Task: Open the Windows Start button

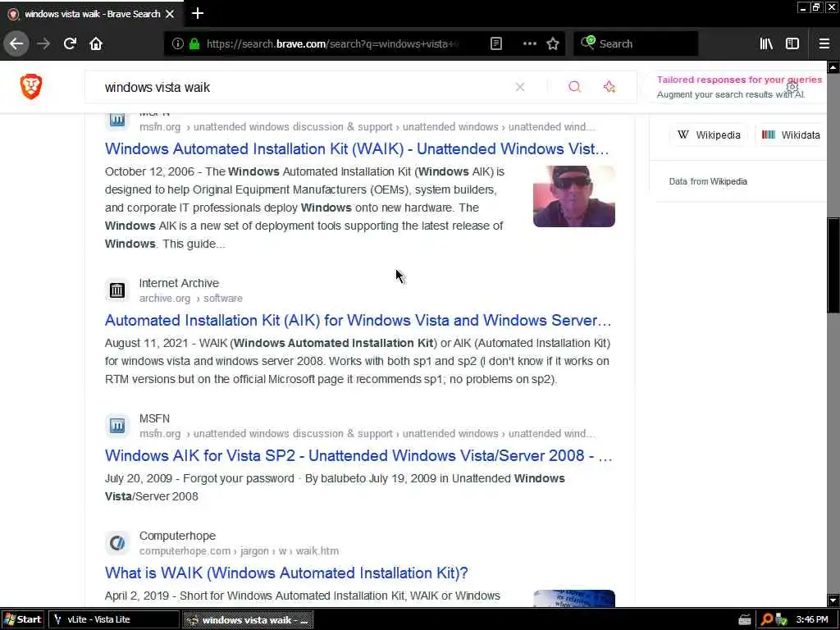Action: click(x=22, y=619)
